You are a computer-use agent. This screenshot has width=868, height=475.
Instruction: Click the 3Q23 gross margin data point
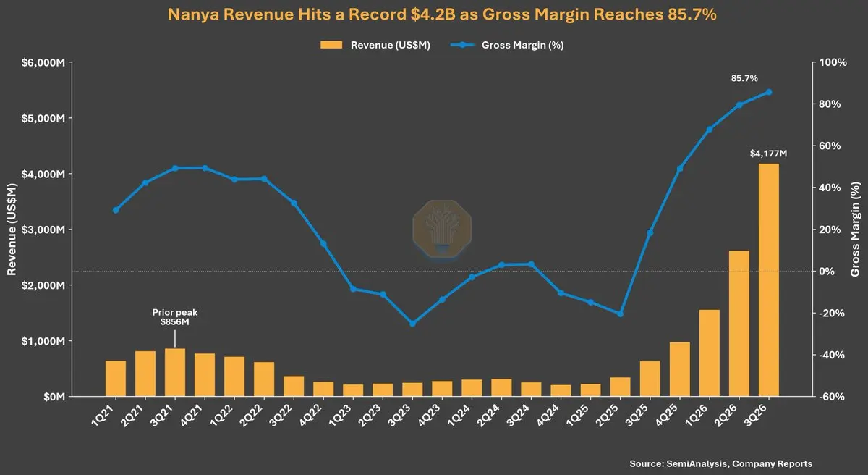pyautogui.click(x=412, y=324)
